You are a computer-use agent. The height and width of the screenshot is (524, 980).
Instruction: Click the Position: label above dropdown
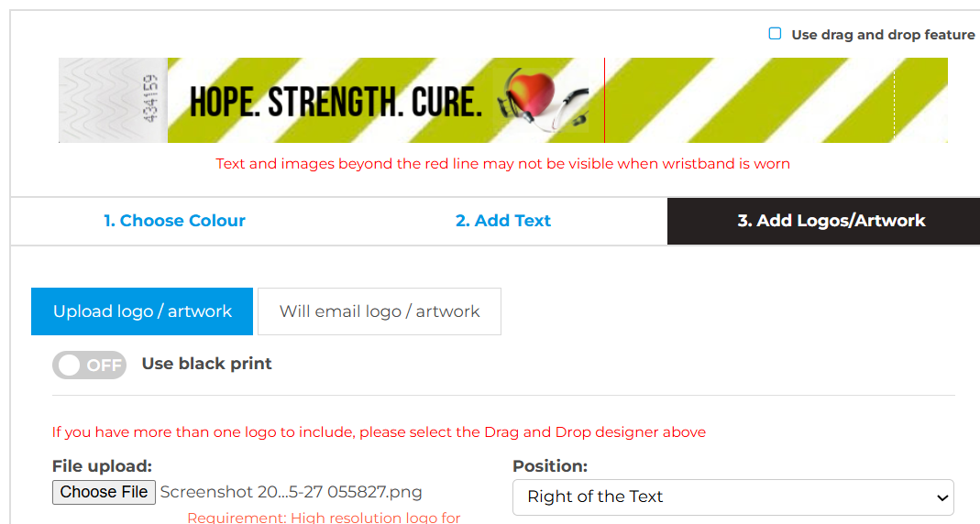coord(549,466)
